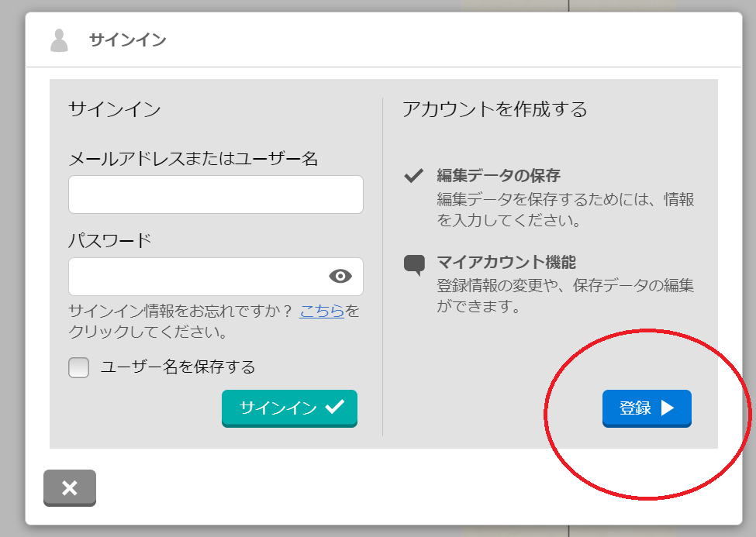
Task: Enable the ユーザー名を保存する checkbox
Action: tap(78, 367)
